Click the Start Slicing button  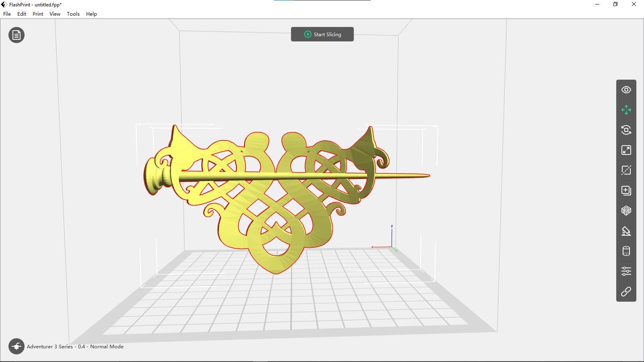coord(322,34)
